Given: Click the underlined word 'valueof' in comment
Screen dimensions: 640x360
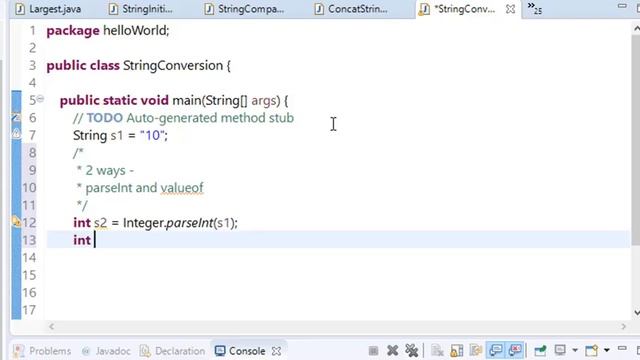Looking at the screenshot, I should (182, 188).
